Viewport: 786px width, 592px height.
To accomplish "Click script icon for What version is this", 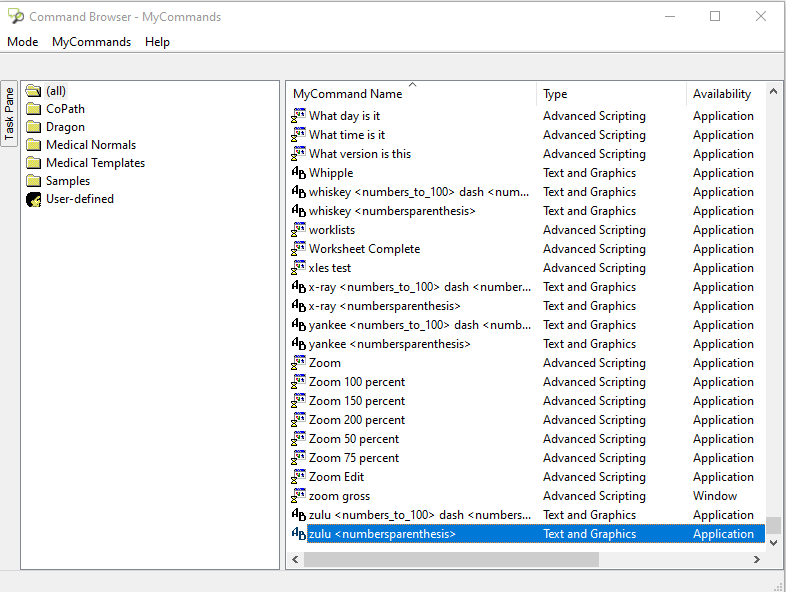I will tap(298, 154).
